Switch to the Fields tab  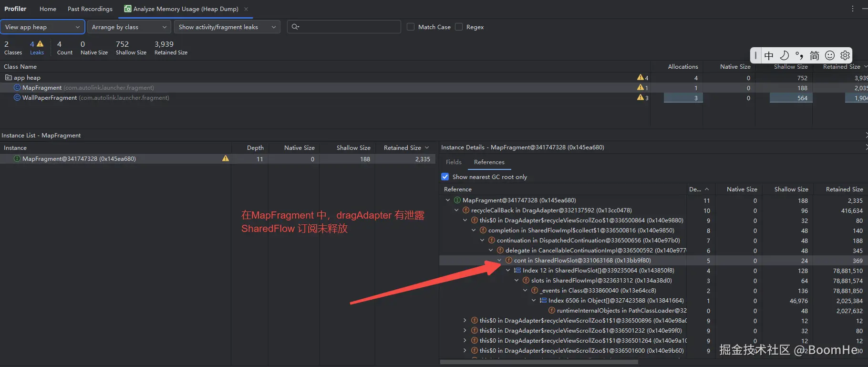[x=454, y=162]
